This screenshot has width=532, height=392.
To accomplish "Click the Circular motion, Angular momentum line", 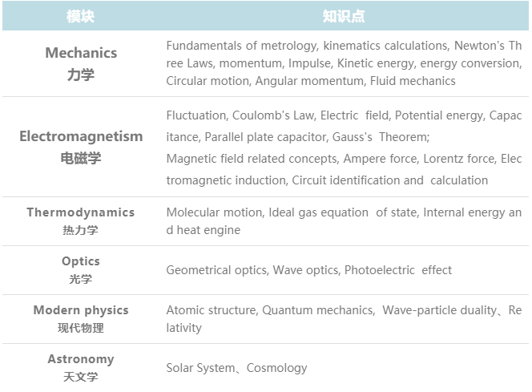I will [311, 81].
